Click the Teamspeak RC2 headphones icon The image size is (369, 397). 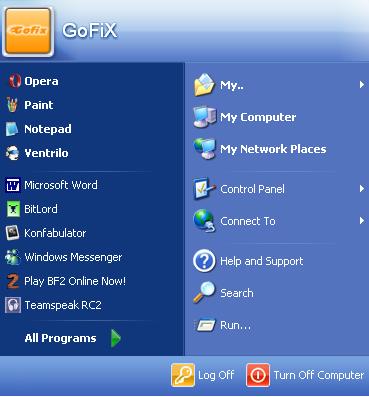click(x=13, y=305)
